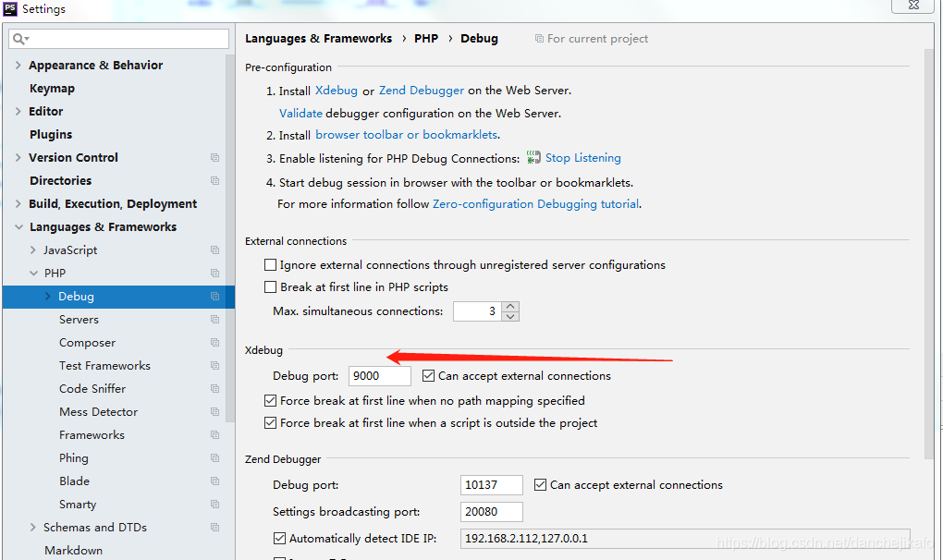This screenshot has height=560, width=943.
Task: Enable Break at first line in PHP scripts
Action: tap(271, 287)
